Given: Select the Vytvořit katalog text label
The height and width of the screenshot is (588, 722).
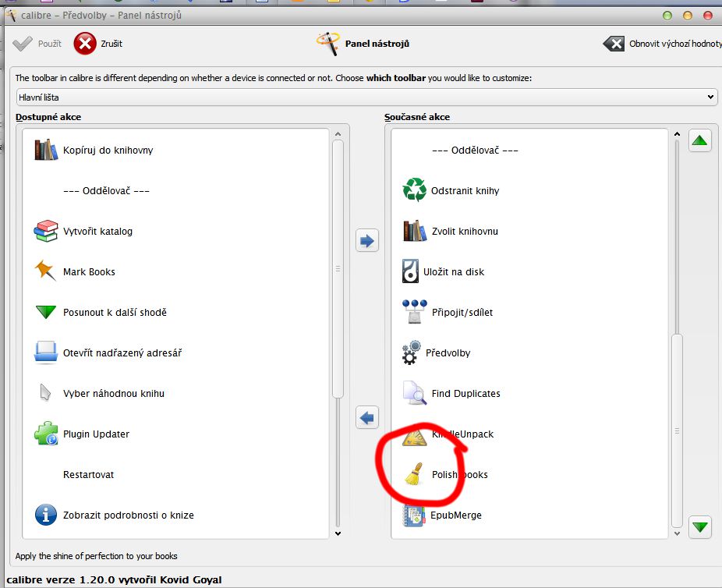Looking at the screenshot, I should point(97,231).
